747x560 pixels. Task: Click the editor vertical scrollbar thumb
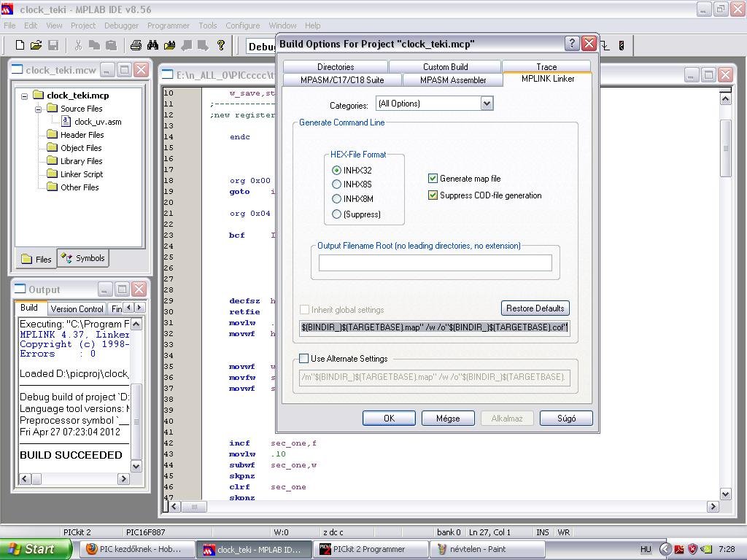tap(725, 148)
